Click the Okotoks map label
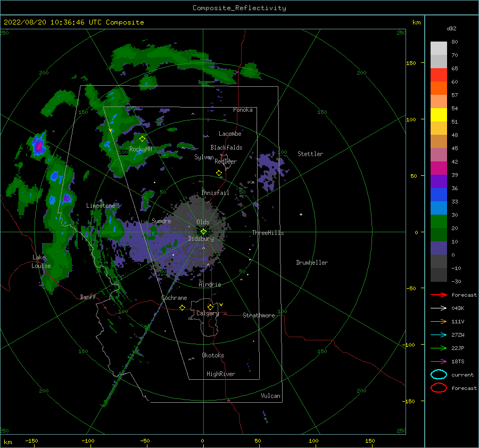The height and width of the screenshot is (448, 479). point(213,355)
